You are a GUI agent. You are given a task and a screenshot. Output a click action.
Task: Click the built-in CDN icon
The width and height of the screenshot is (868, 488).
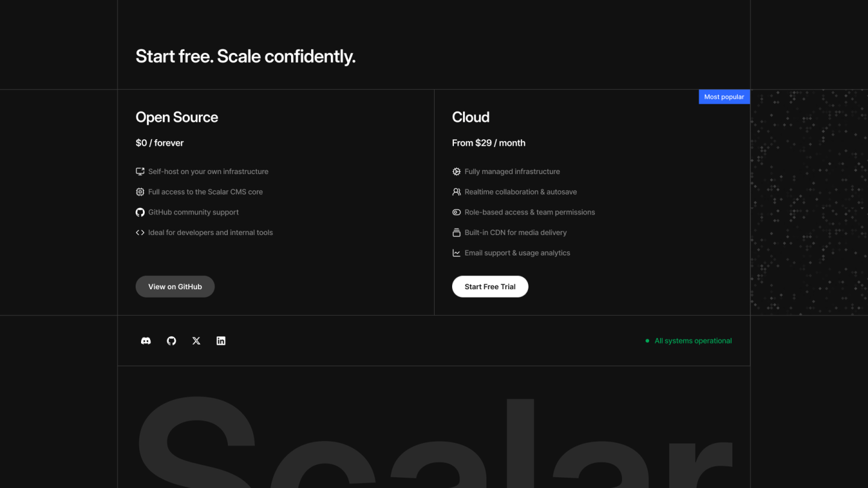pos(456,233)
